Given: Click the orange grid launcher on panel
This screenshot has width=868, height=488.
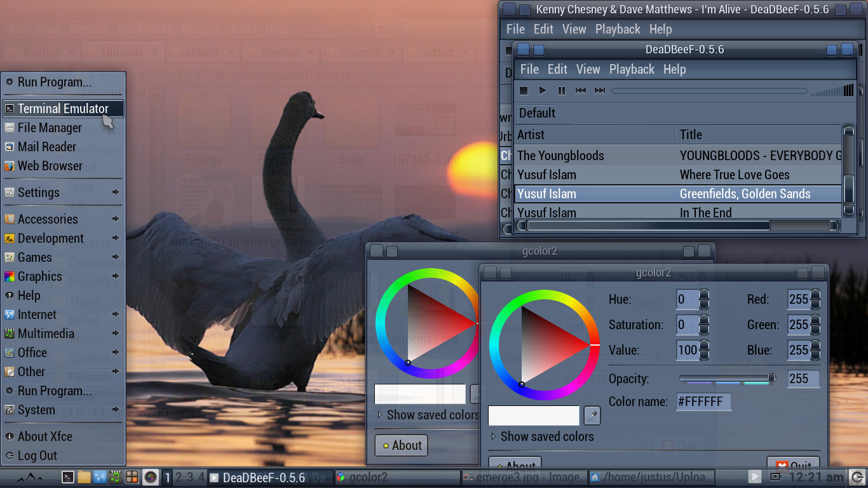Looking at the screenshot, I should (132, 477).
